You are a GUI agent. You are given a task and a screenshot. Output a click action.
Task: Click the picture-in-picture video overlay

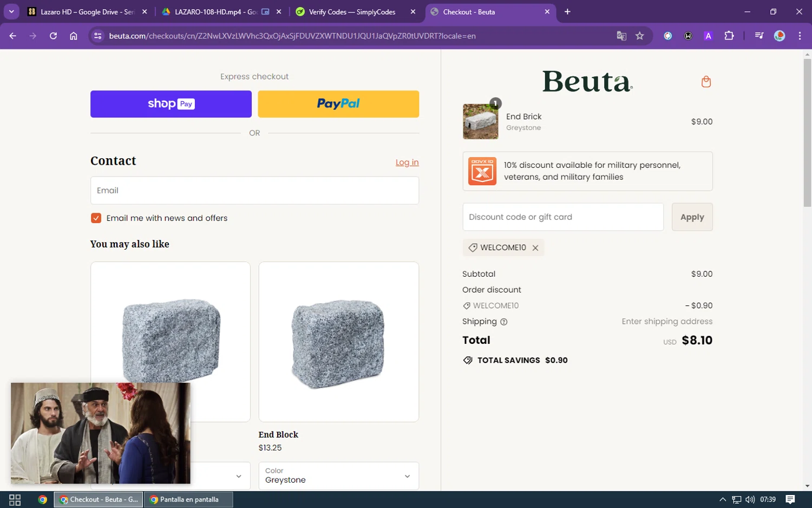click(101, 433)
